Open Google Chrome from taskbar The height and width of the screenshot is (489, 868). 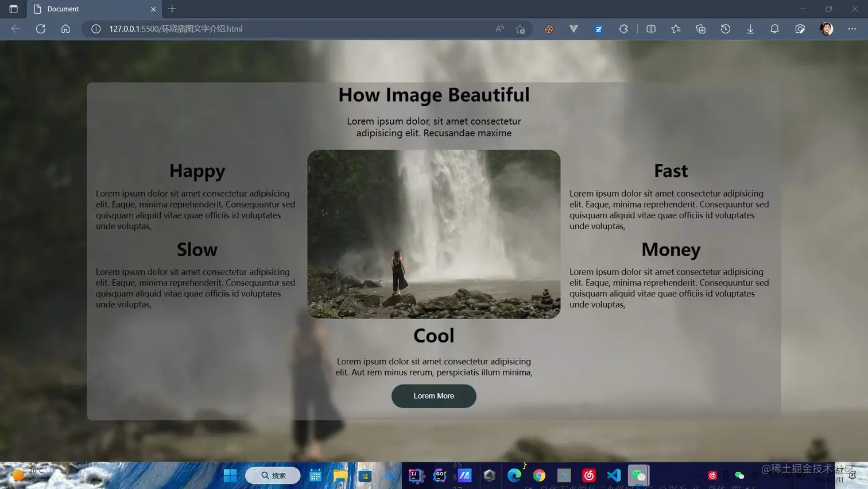pos(539,475)
